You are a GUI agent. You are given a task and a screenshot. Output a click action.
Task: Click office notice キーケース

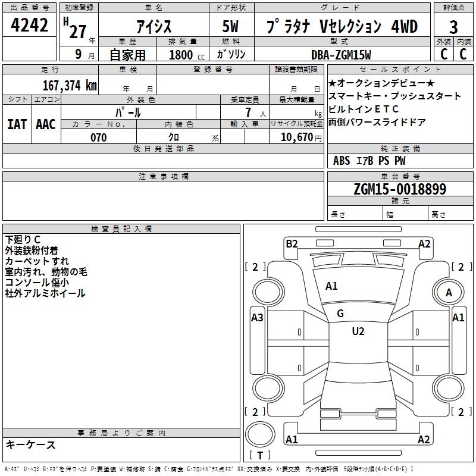click(x=30, y=444)
